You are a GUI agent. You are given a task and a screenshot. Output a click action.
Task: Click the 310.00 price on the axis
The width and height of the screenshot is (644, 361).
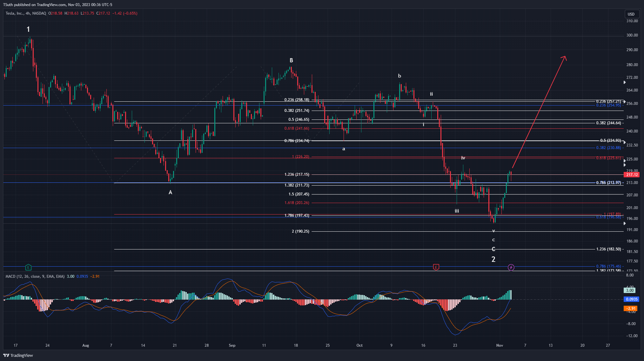pos(632,21)
